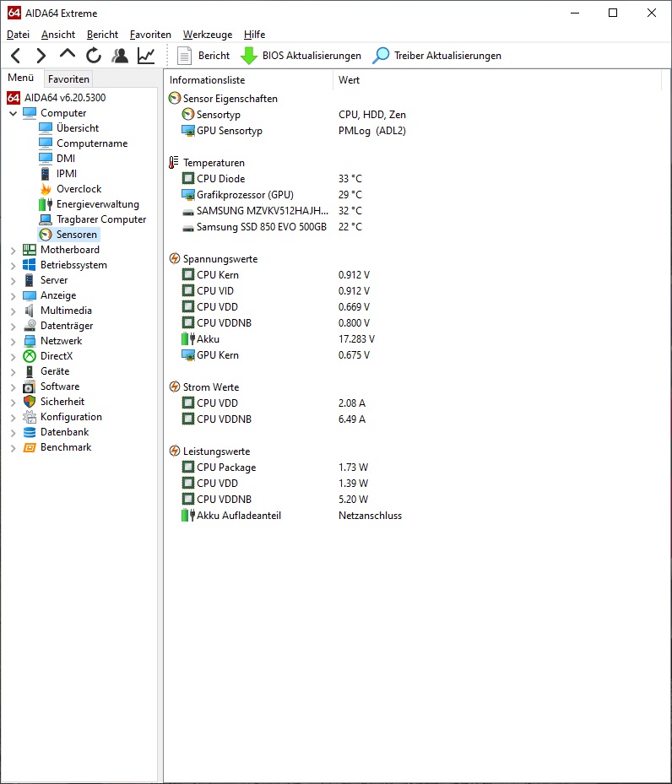Go back with the left arrow toolbar icon
Screen dimensions: 672x784
click(x=15, y=56)
